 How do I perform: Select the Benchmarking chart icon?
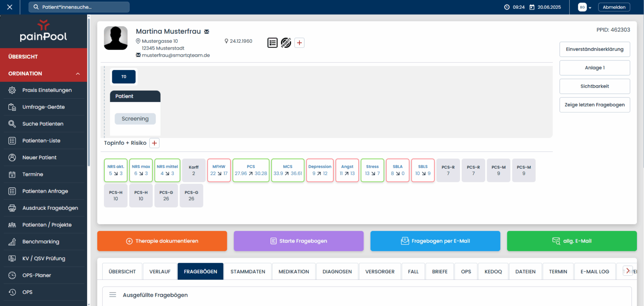(12, 241)
